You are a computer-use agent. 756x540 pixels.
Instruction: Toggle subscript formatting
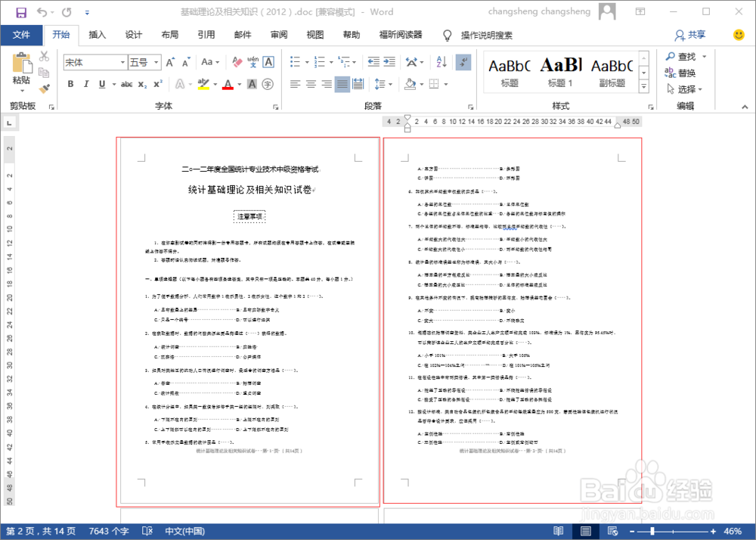pos(143,85)
